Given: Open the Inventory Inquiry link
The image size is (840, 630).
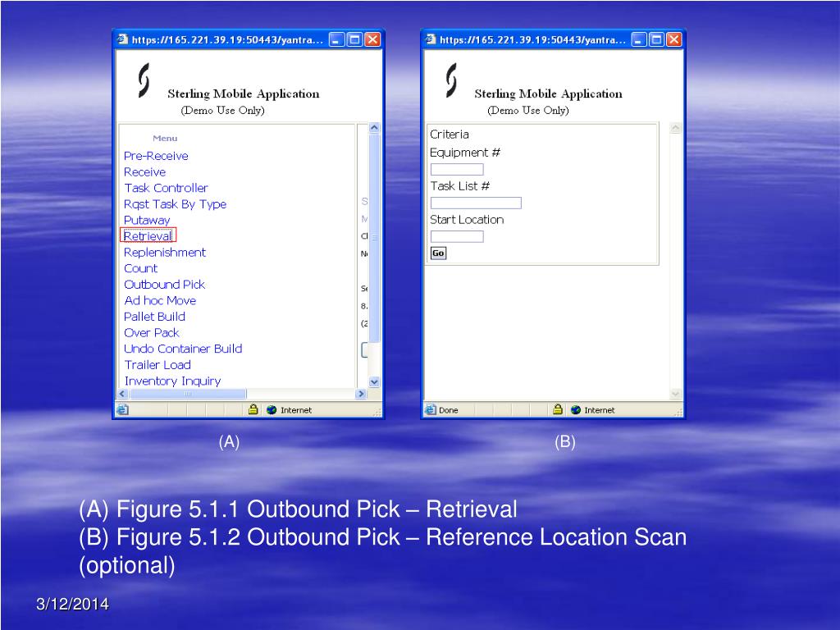Looking at the screenshot, I should coord(172,381).
